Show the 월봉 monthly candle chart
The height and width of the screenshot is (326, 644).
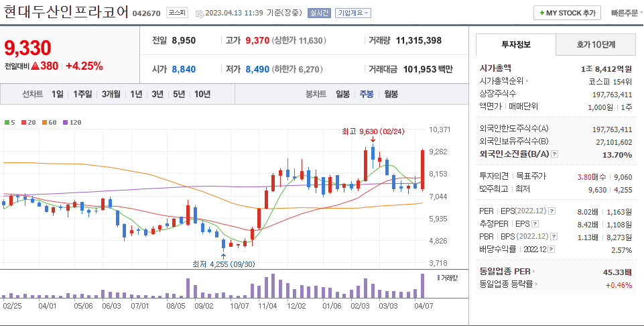pyautogui.click(x=391, y=94)
